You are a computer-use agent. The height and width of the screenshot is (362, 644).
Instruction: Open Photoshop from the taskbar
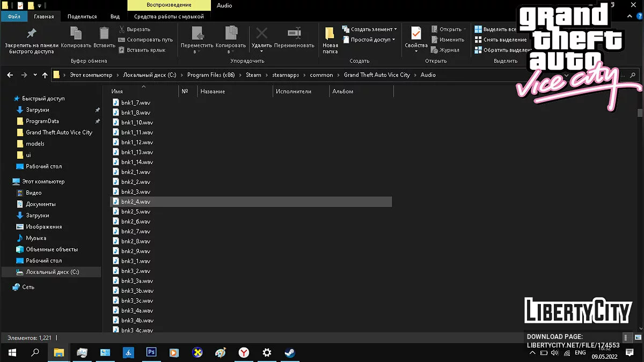click(151, 352)
